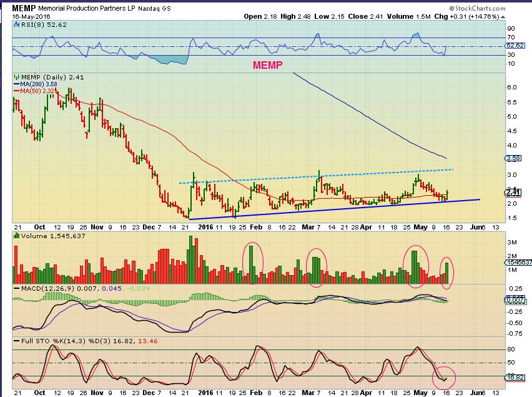Viewport: 532px width, 397px height.
Task: Click the 2016 label on the bottom date axis
Action: (205, 393)
